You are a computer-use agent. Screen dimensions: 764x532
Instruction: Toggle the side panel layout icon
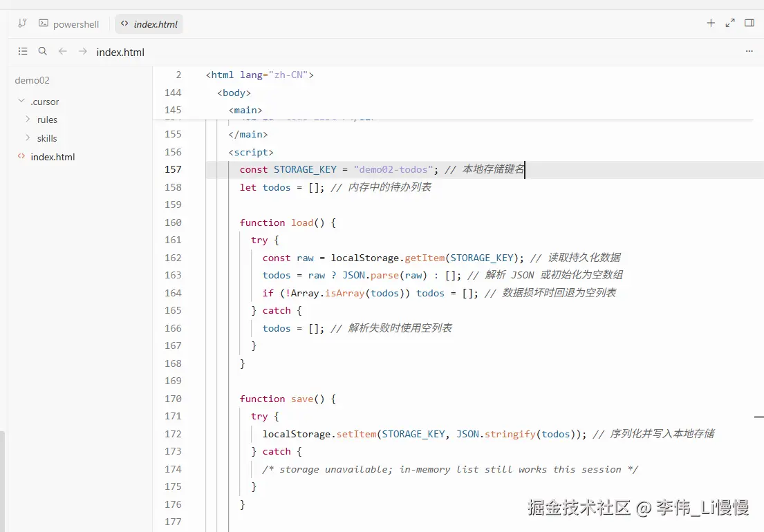[x=749, y=23]
